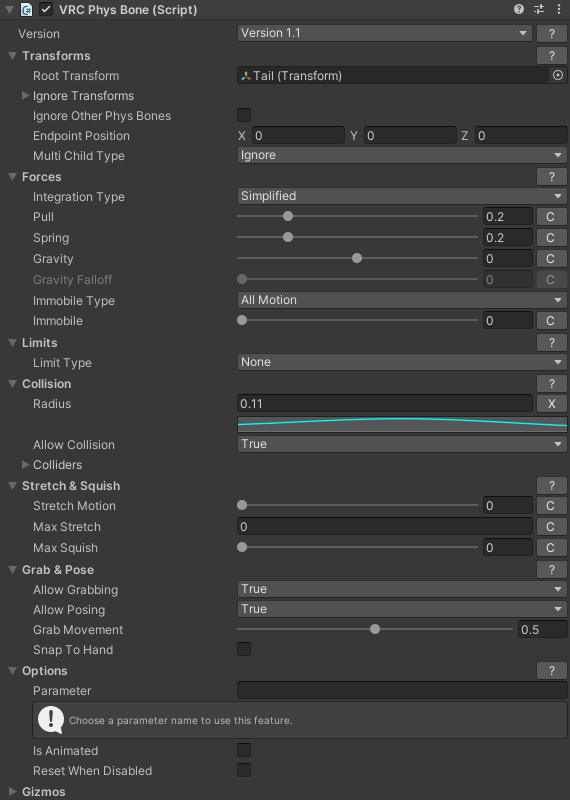Click the Tail transform axes icon
570x800 pixels.
tap(246, 76)
